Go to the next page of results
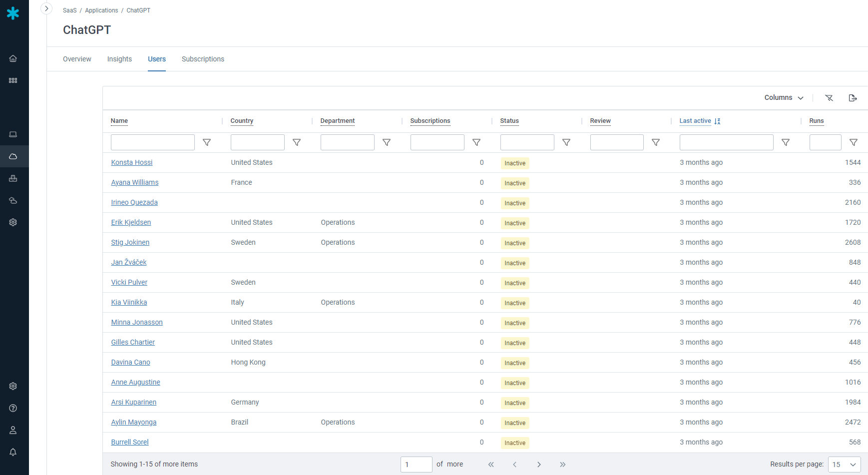 [x=539, y=465]
